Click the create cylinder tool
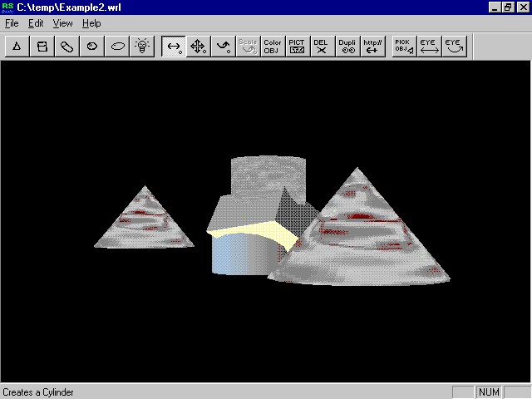Image resolution: width=532 pixels, height=399 pixels. (x=42, y=47)
